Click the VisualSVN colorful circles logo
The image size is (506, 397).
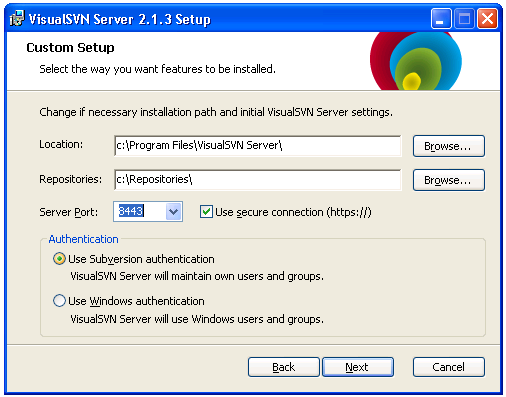pos(416,61)
